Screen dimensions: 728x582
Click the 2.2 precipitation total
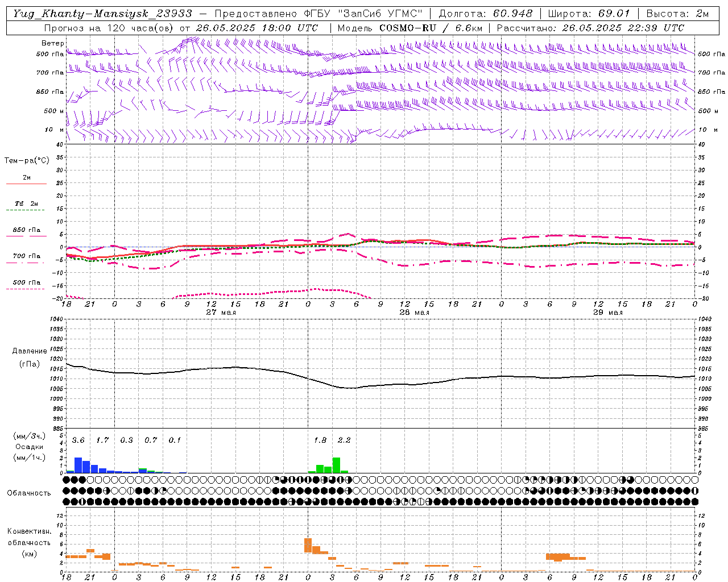click(344, 440)
